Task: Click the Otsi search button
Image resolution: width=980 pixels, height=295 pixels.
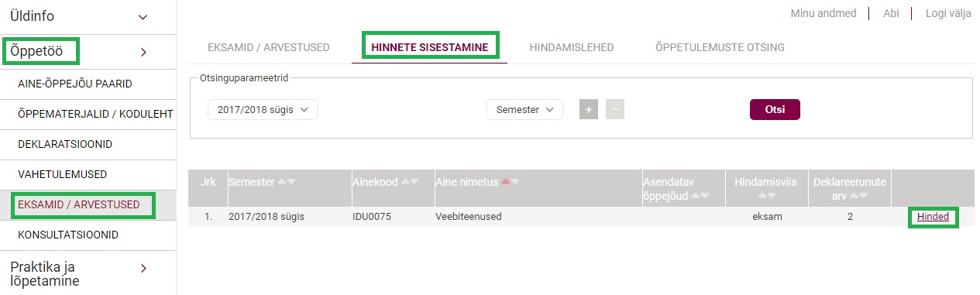Action: point(775,110)
